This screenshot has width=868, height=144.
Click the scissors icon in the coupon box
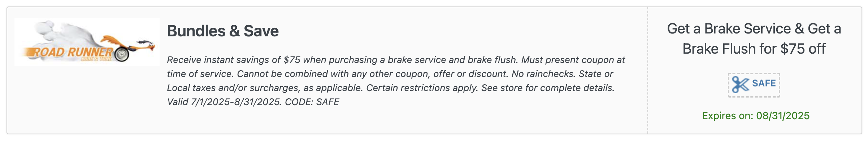pos(741,85)
